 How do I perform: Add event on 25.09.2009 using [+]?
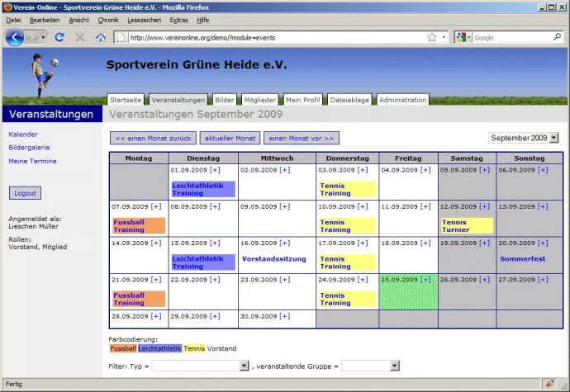425,280
